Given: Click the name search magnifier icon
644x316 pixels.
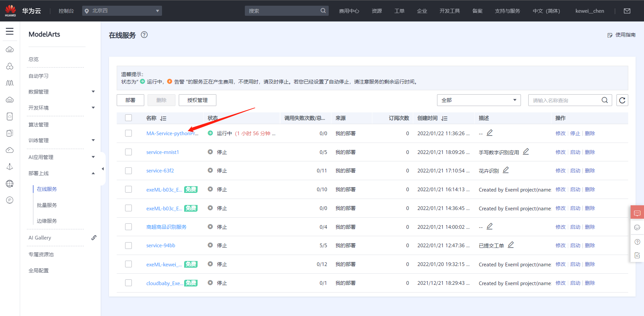Looking at the screenshot, I should click(x=604, y=100).
